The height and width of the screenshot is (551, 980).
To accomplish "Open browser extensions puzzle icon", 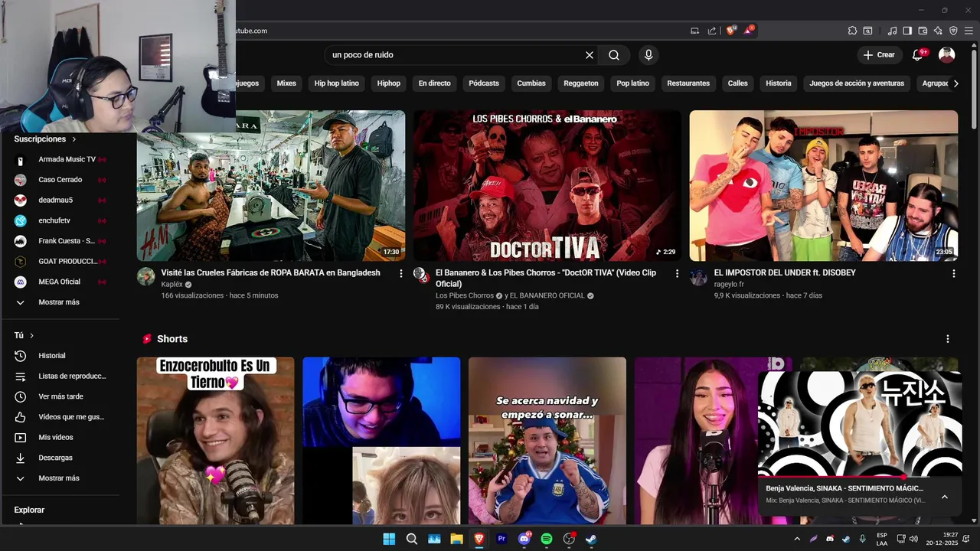I will [x=852, y=31].
